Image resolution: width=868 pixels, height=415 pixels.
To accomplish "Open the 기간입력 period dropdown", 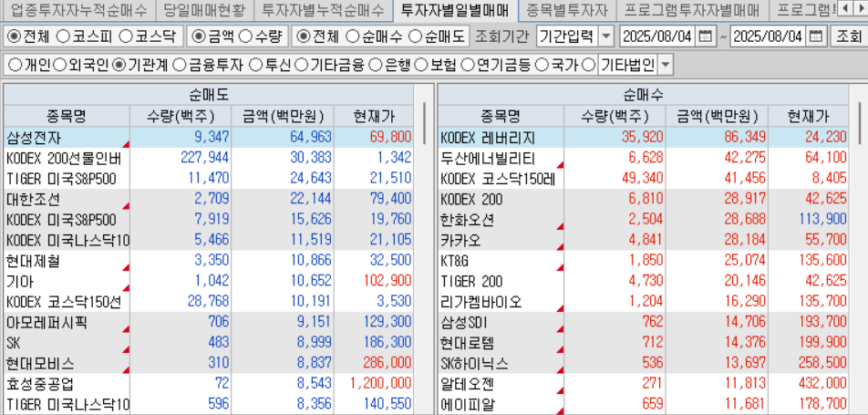I will (606, 37).
